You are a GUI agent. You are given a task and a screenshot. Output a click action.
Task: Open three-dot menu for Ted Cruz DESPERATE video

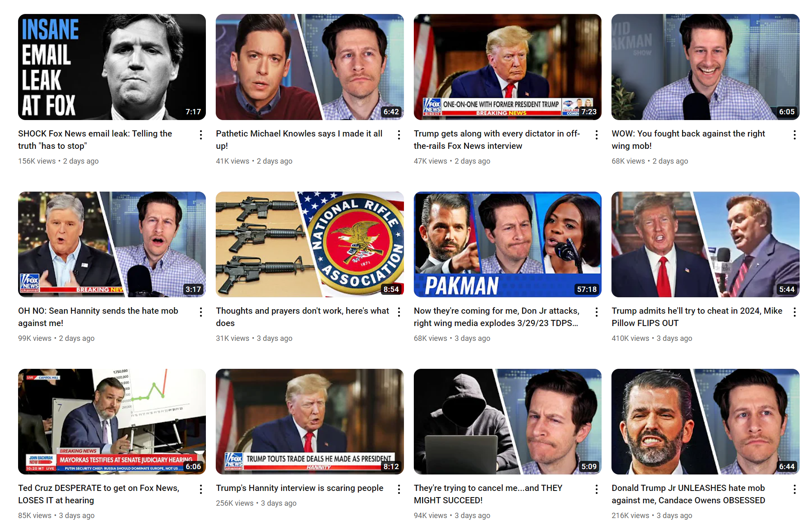coord(201,489)
